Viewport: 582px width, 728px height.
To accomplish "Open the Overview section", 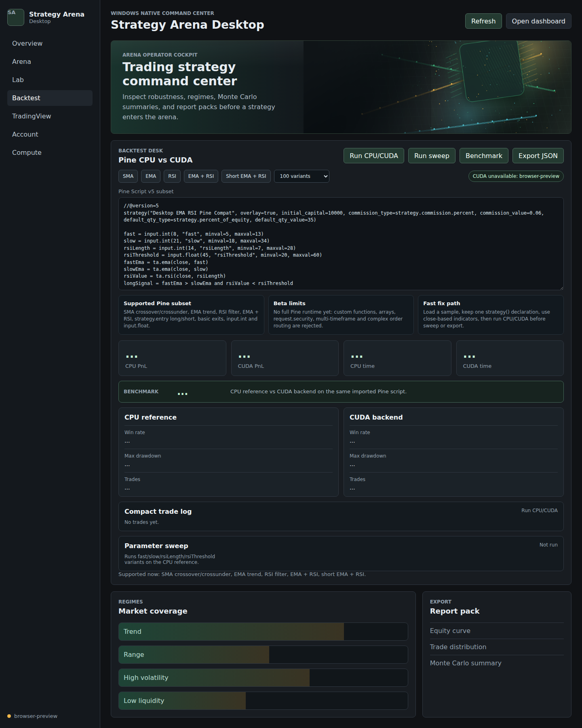I will pos(50,43).
